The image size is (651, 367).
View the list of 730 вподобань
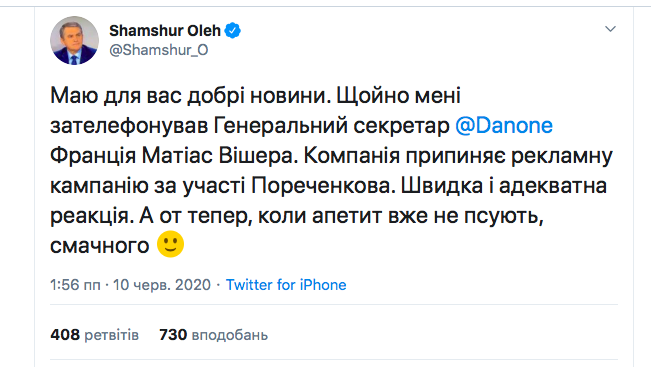(x=213, y=335)
